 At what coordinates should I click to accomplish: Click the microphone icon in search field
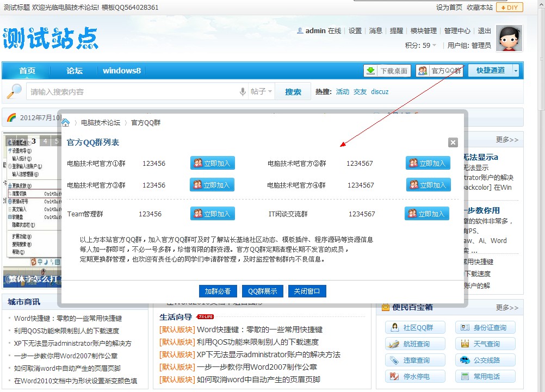(x=243, y=92)
